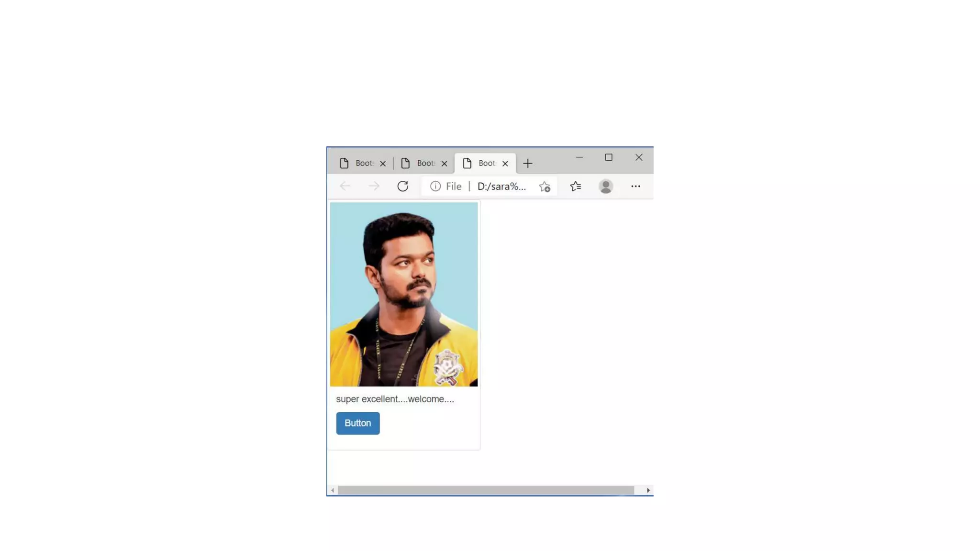Click the browser forward arrow
This screenshot has width=980, height=551.
click(374, 186)
